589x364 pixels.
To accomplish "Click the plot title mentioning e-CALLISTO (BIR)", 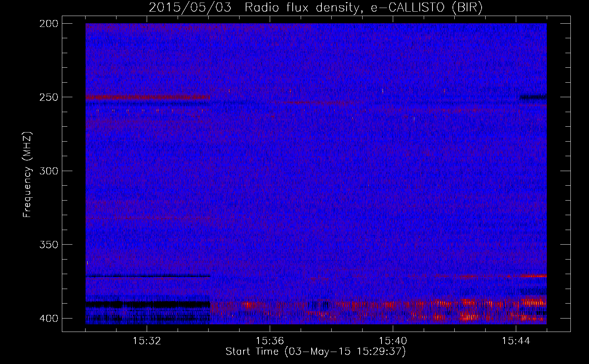I will pyautogui.click(x=316, y=7).
